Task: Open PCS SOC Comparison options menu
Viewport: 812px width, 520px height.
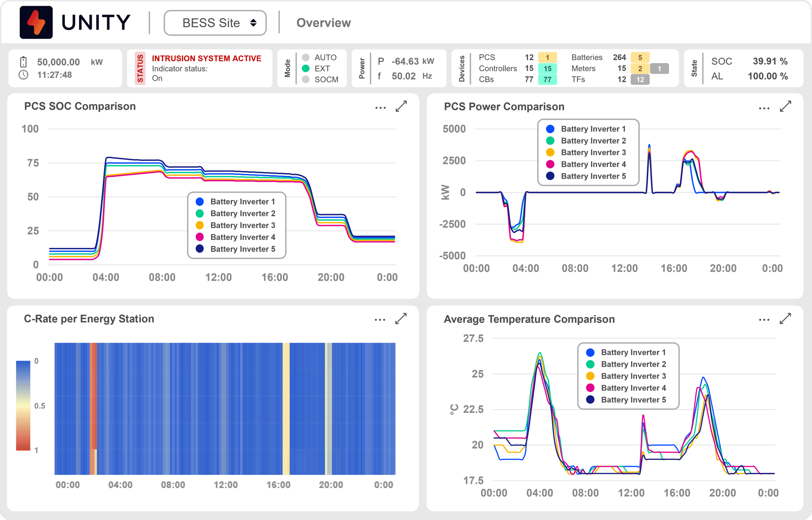Action: coord(380,107)
